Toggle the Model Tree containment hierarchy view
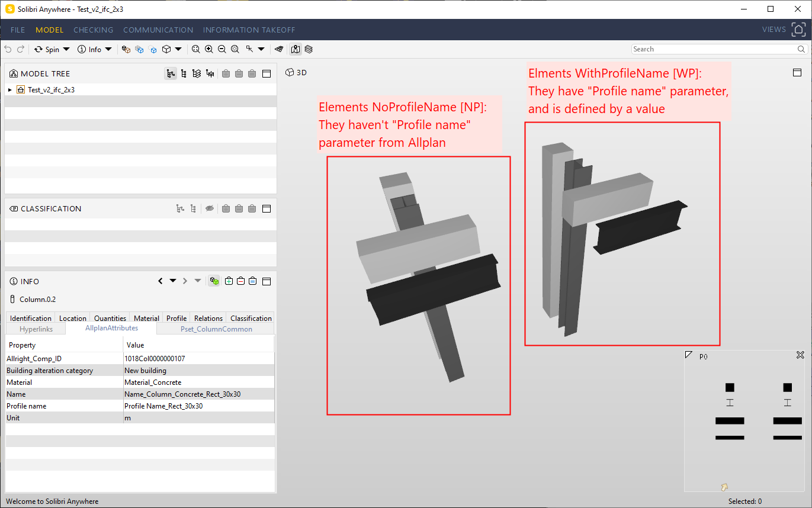The width and height of the screenshot is (812, 508). [171, 73]
